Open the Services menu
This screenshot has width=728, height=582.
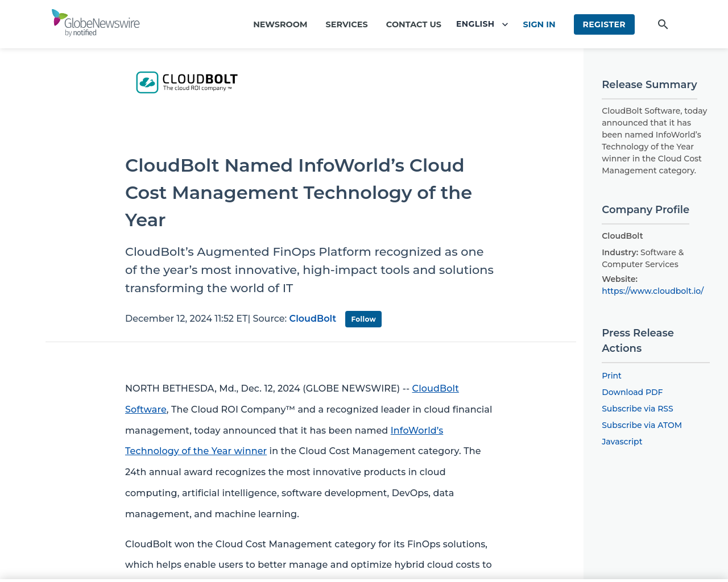346,24
